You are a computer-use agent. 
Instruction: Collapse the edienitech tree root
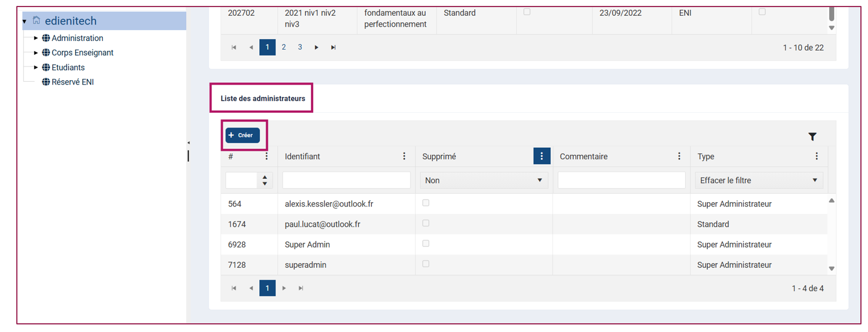coord(25,21)
